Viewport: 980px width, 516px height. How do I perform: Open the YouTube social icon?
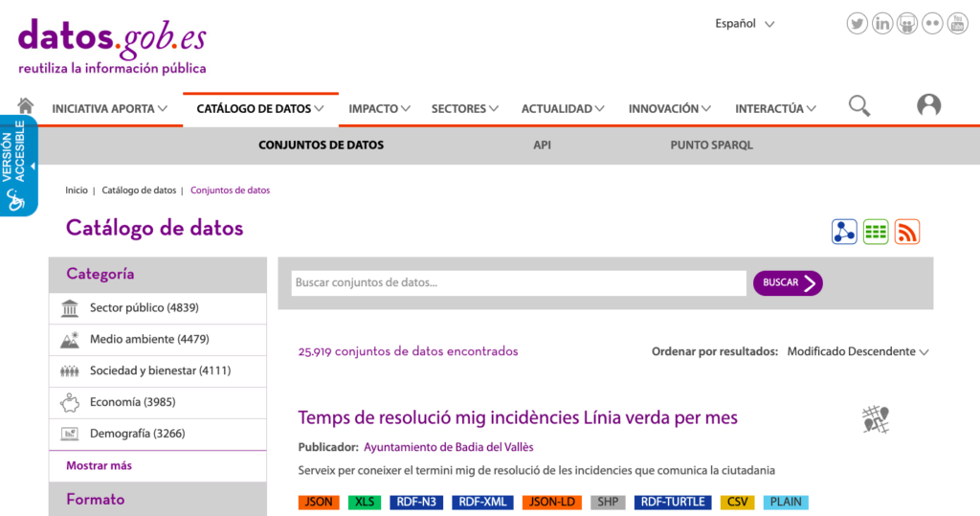pyautogui.click(x=957, y=24)
